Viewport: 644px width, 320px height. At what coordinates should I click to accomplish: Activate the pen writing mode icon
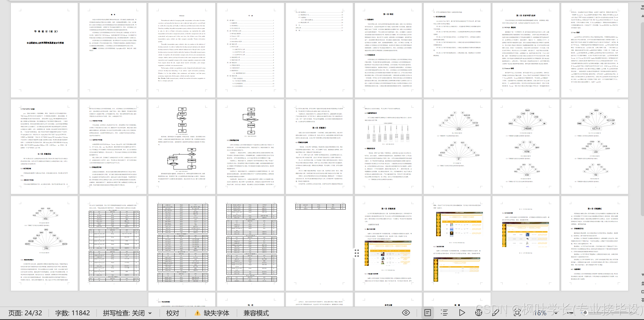tap(496, 313)
